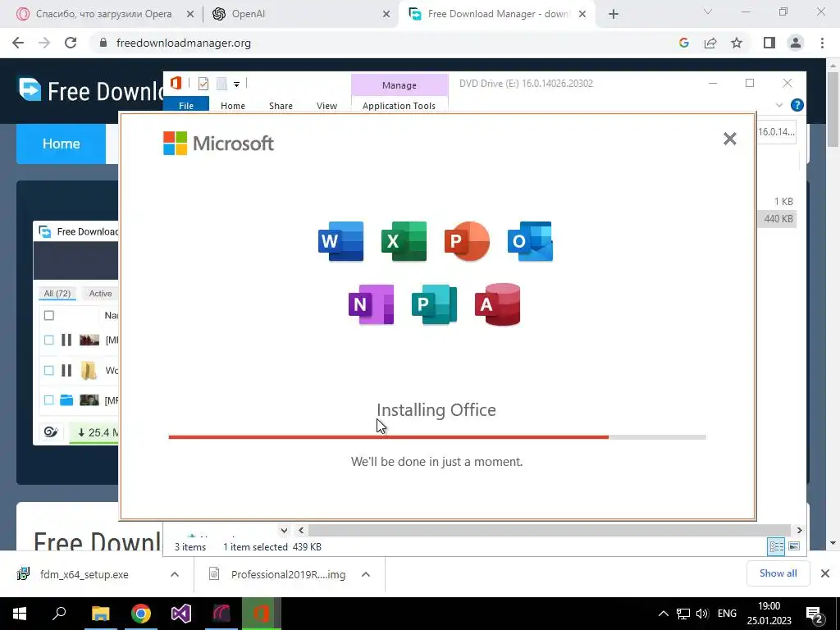Click Explorer new folder quick access icon
840x630 pixels.
[x=221, y=84]
